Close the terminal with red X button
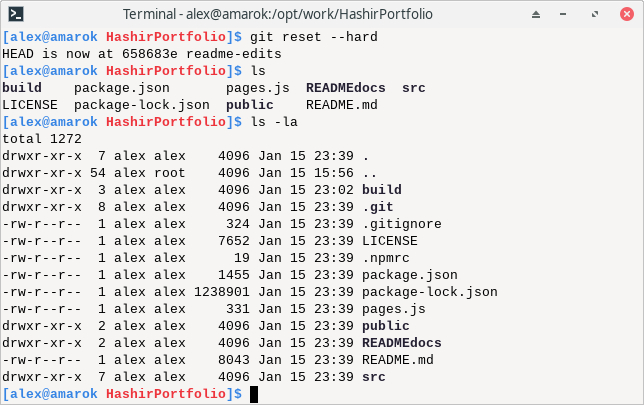The width and height of the screenshot is (644, 405). [627, 14]
